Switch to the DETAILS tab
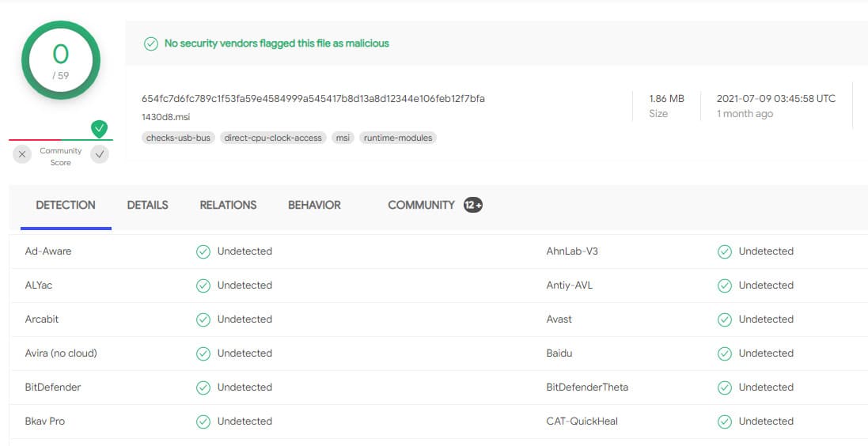 [147, 206]
